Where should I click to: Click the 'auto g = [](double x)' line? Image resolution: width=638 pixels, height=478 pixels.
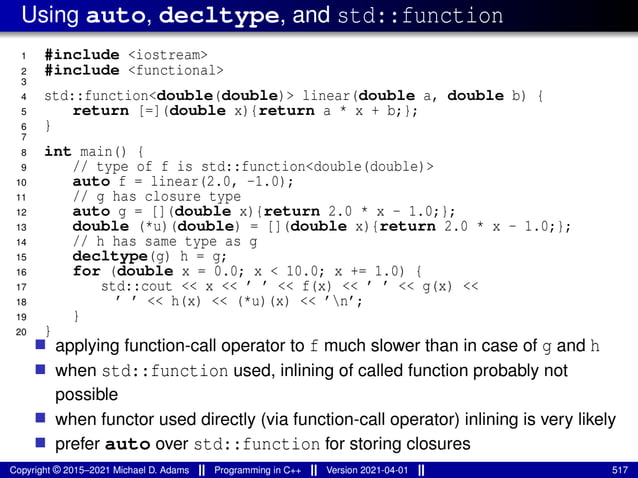click(x=264, y=212)
